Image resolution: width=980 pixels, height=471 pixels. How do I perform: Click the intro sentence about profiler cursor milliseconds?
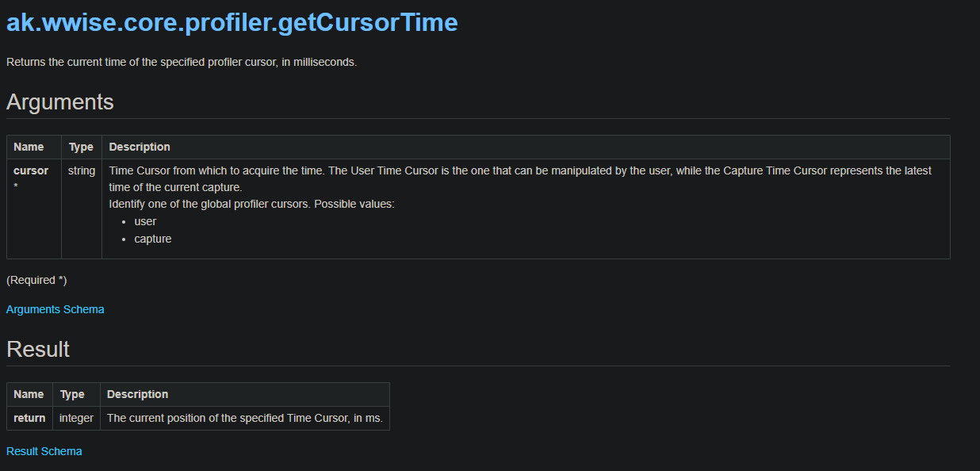(182, 62)
